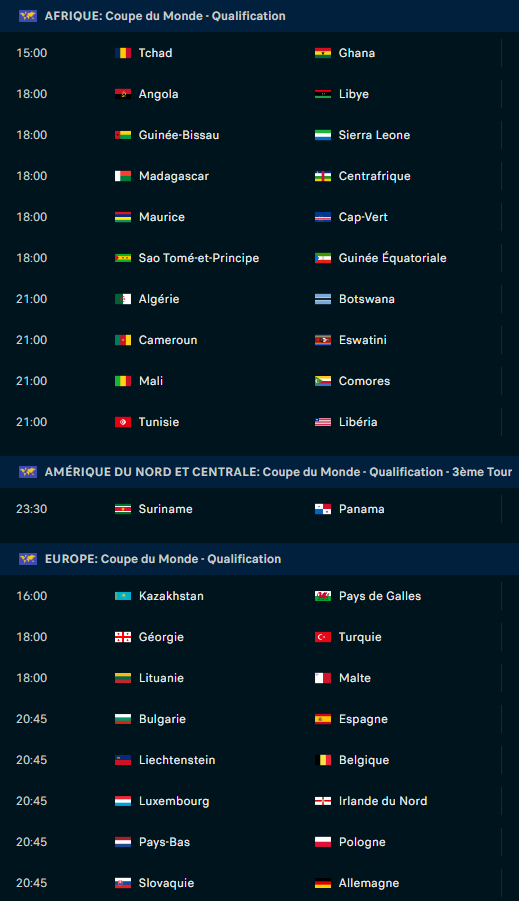Click the Tchad flag icon

122,53
